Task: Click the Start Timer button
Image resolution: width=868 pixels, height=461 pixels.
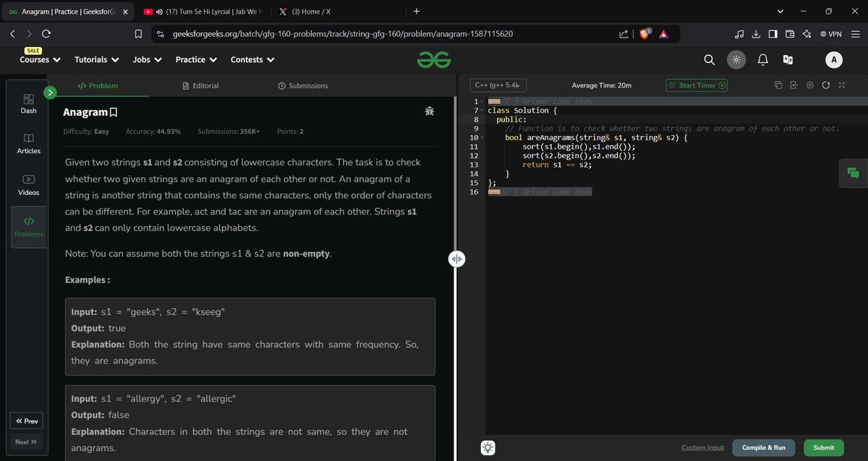Action: pos(697,85)
